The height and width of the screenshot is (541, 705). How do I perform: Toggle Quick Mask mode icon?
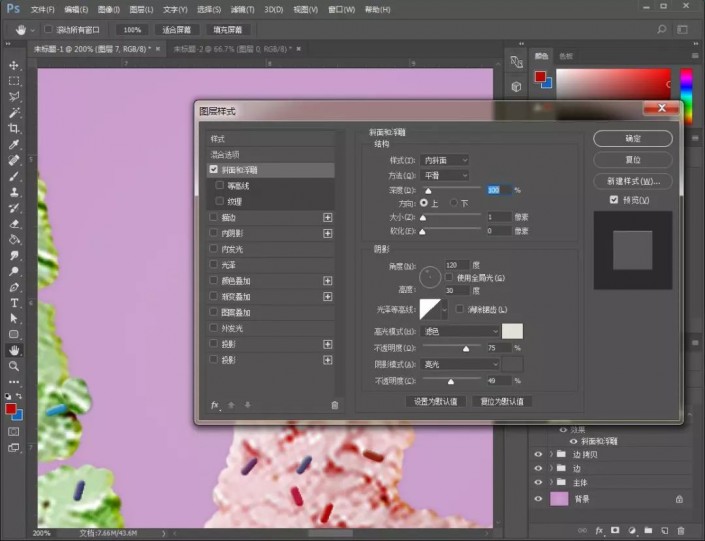[x=14, y=431]
